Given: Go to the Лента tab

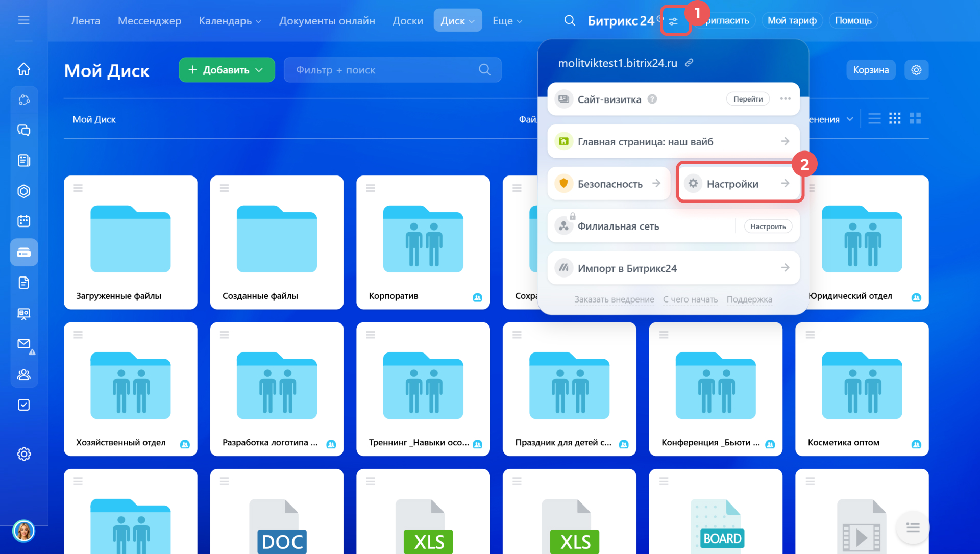Looking at the screenshot, I should (85, 21).
